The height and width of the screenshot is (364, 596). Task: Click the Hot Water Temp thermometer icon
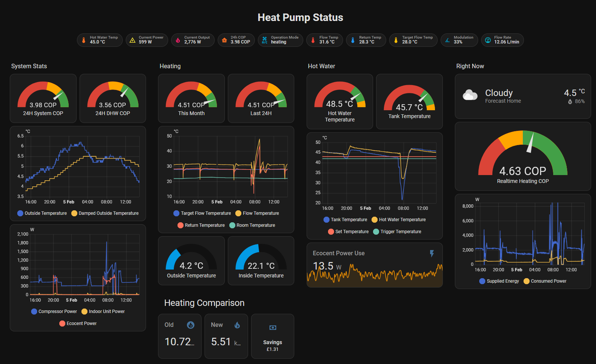coord(84,40)
